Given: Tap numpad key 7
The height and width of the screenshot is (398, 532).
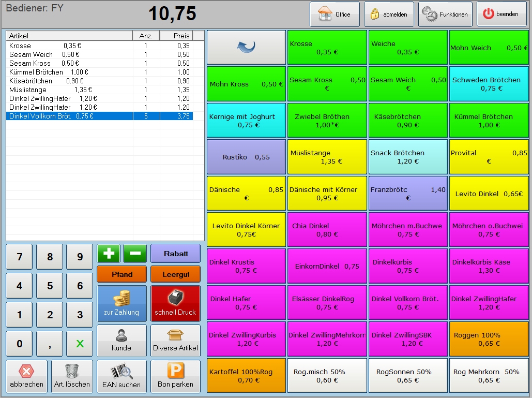Looking at the screenshot, I should (19, 257).
